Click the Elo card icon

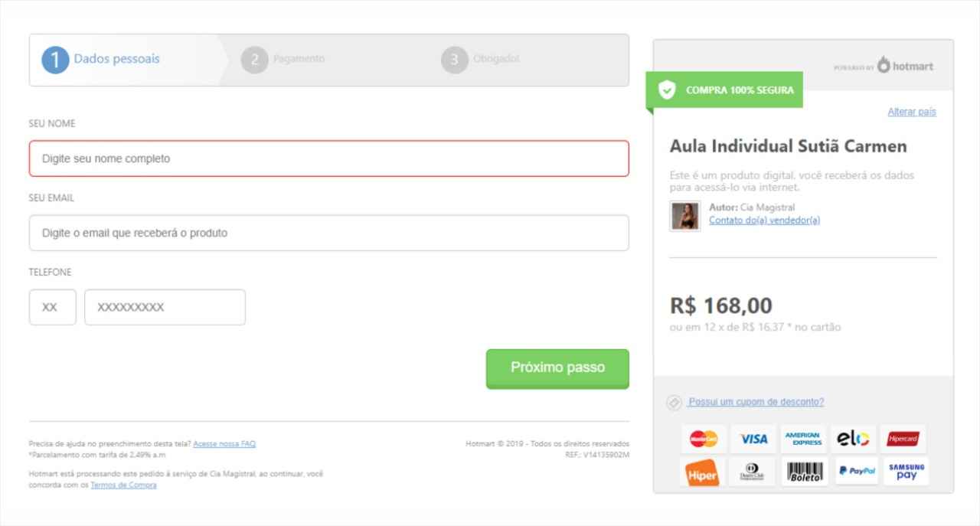(x=853, y=439)
